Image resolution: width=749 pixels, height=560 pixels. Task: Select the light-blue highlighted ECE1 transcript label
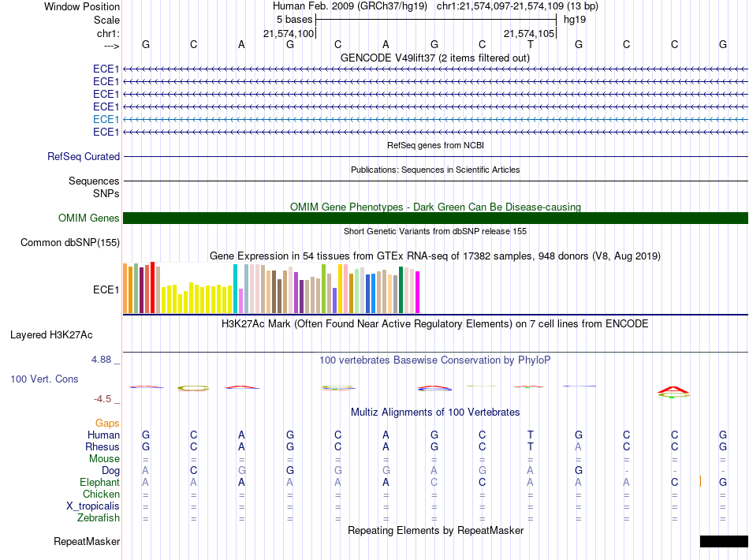[106, 119]
